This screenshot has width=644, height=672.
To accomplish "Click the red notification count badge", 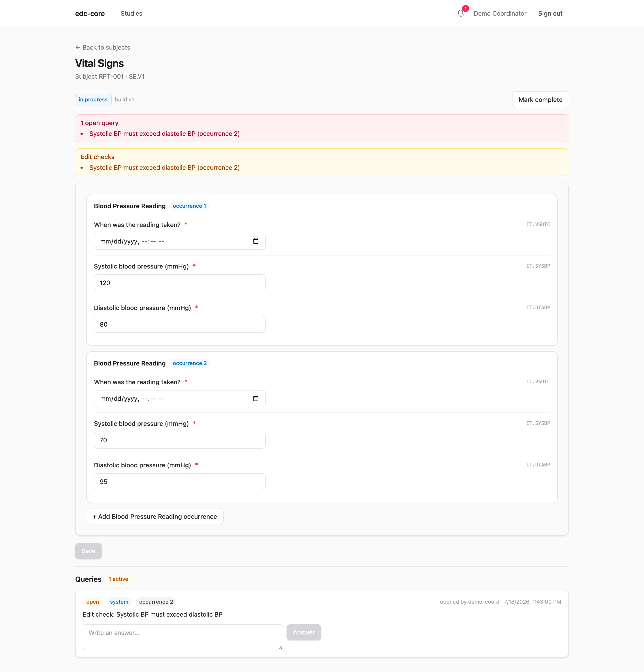I will [465, 8].
